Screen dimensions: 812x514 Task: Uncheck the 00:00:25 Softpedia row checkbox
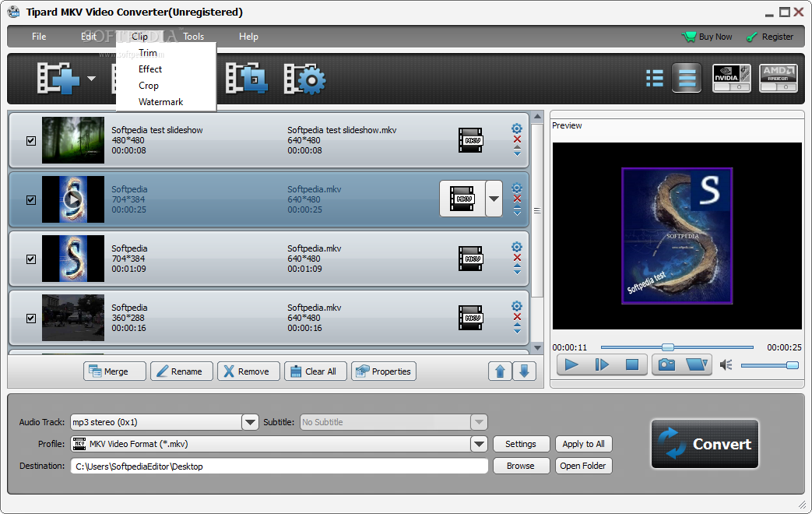click(x=31, y=199)
